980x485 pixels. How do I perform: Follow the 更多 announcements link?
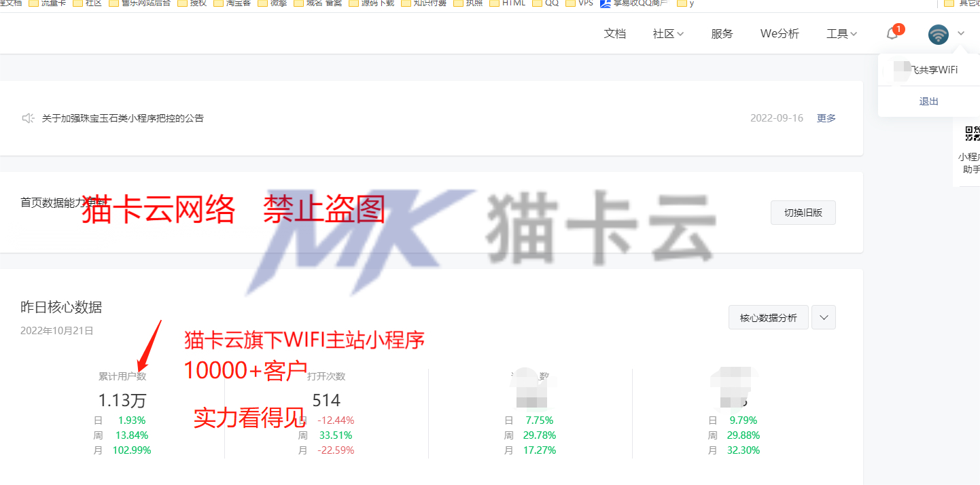point(826,118)
